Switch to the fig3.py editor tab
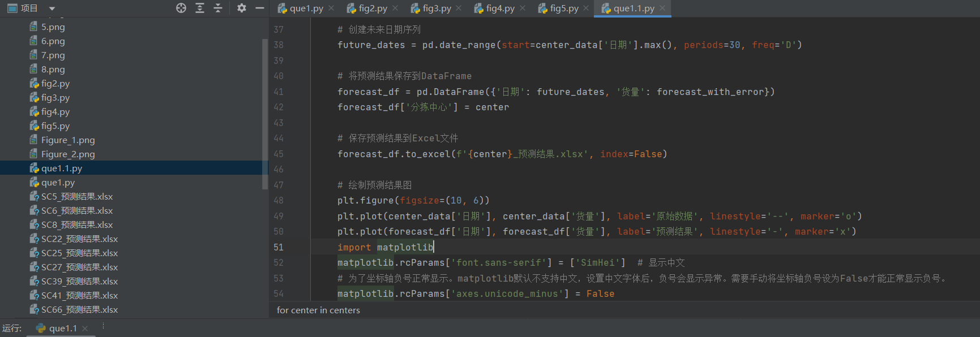Viewport: 980px width, 337px height. point(436,8)
